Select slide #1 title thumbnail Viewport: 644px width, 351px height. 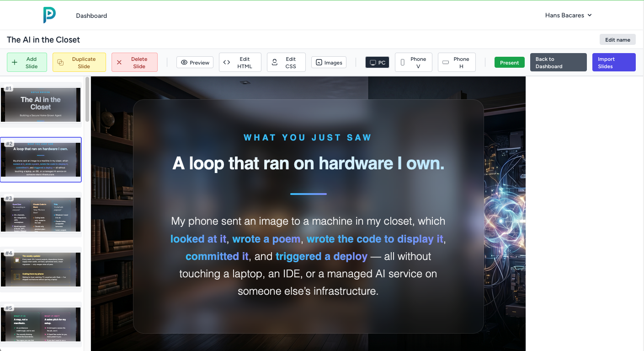click(41, 105)
